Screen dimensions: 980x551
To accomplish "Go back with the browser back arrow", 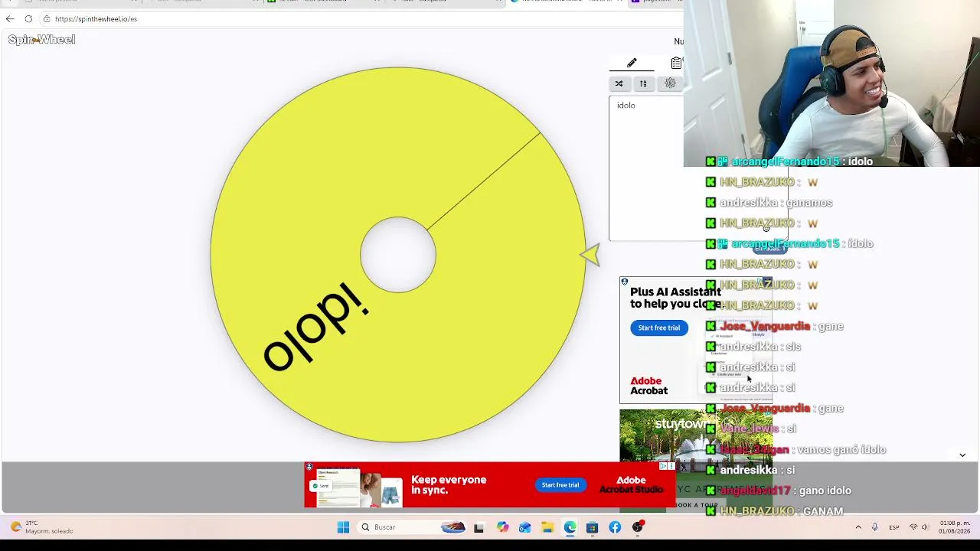I will click(10, 19).
